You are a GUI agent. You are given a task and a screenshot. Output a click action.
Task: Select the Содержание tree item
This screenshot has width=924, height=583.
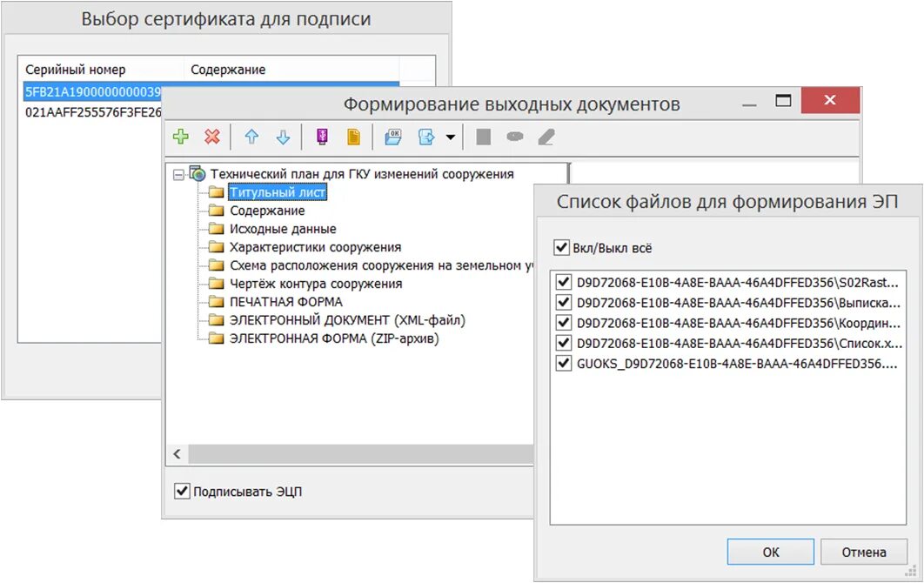click(268, 210)
